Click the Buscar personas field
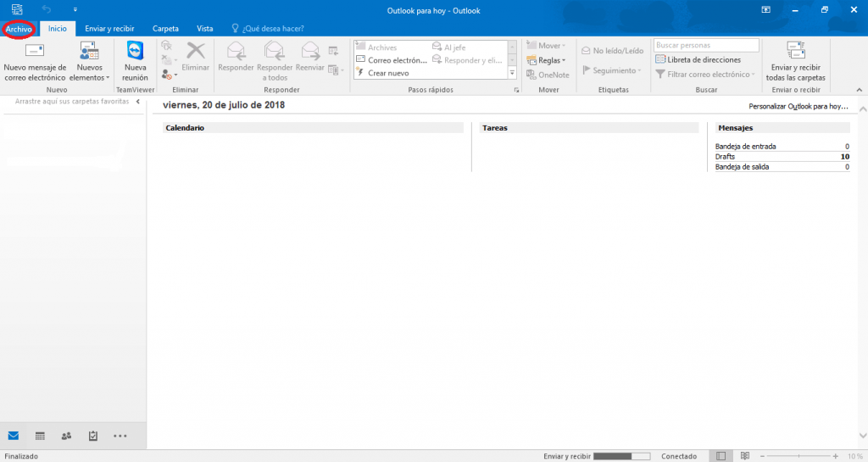The height and width of the screenshot is (462, 868). pos(706,46)
